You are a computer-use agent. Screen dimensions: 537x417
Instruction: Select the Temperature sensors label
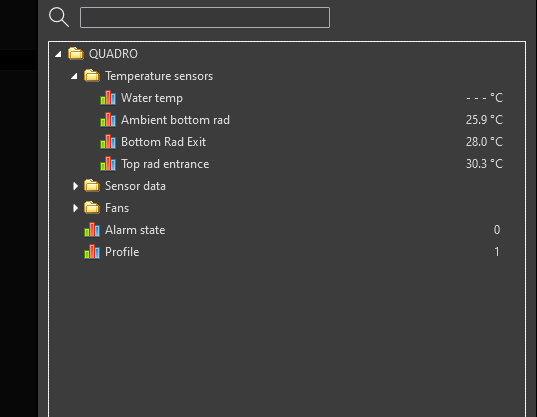[159, 76]
